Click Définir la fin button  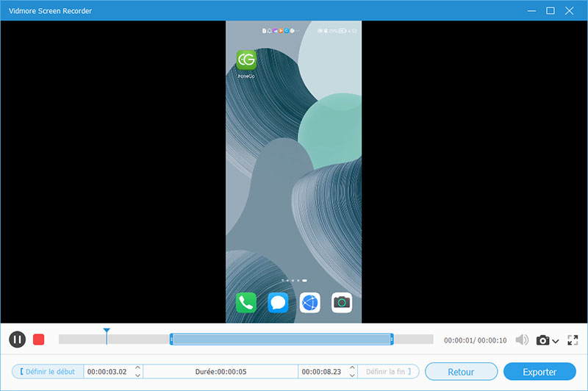(388, 372)
